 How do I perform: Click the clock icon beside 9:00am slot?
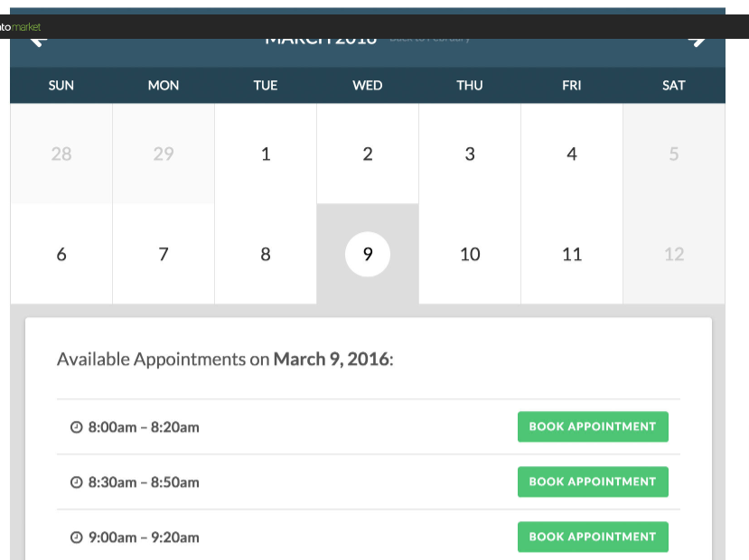tap(77, 537)
